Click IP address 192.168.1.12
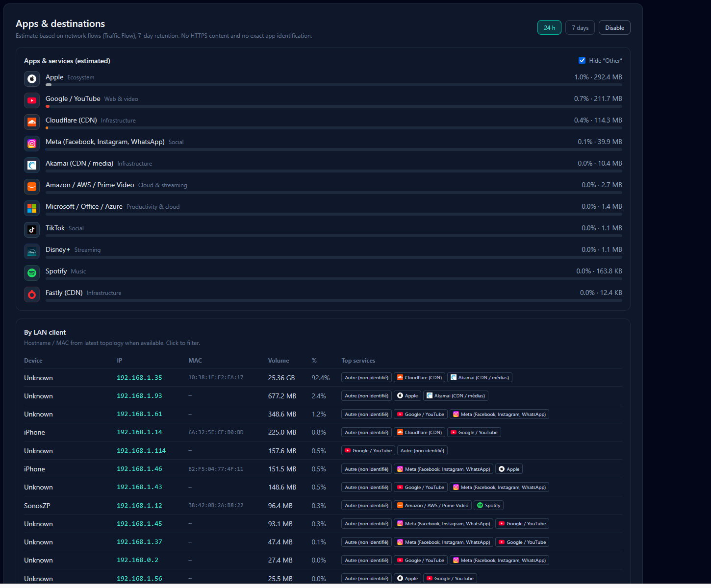 139,506
